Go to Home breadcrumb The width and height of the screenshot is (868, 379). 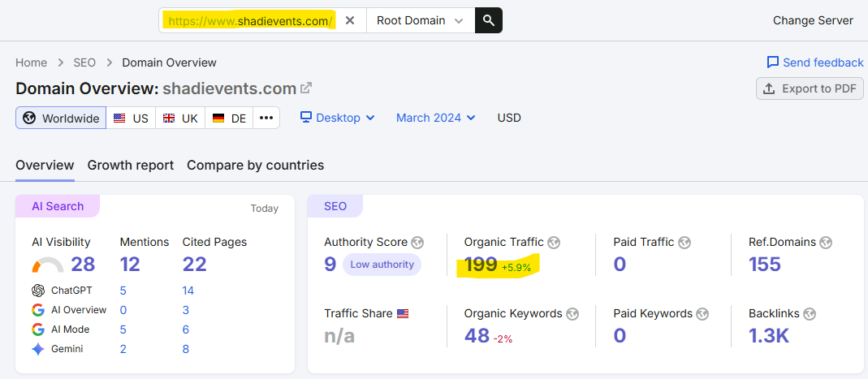[31, 62]
